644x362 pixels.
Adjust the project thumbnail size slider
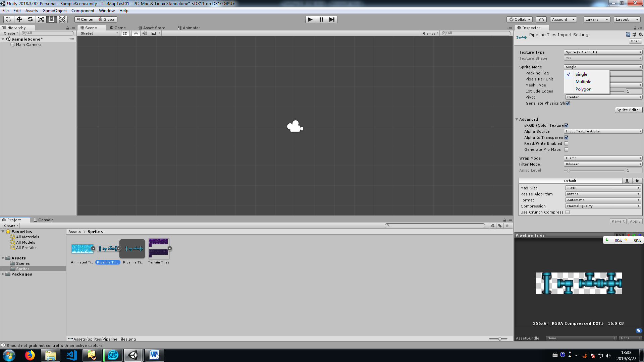(499, 339)
